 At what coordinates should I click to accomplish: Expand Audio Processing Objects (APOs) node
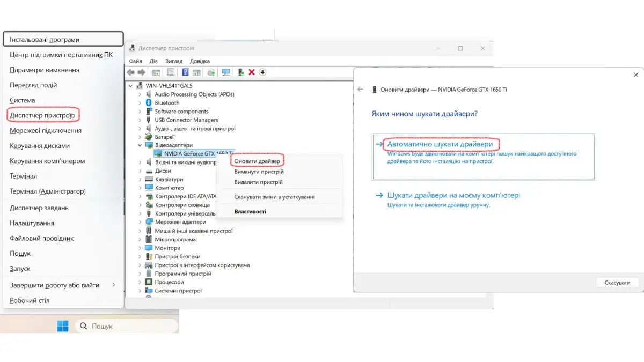pos(140,94)
